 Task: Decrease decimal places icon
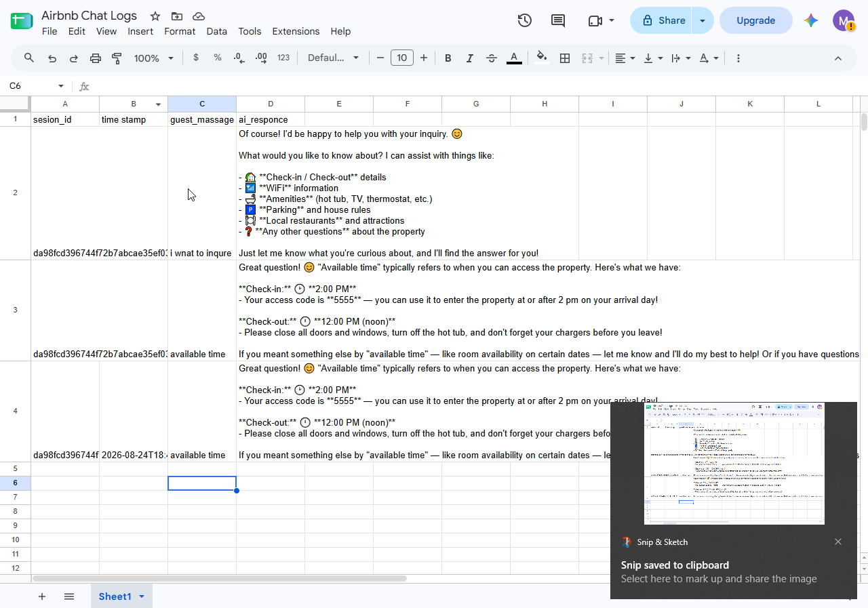(x=239, y=58)
